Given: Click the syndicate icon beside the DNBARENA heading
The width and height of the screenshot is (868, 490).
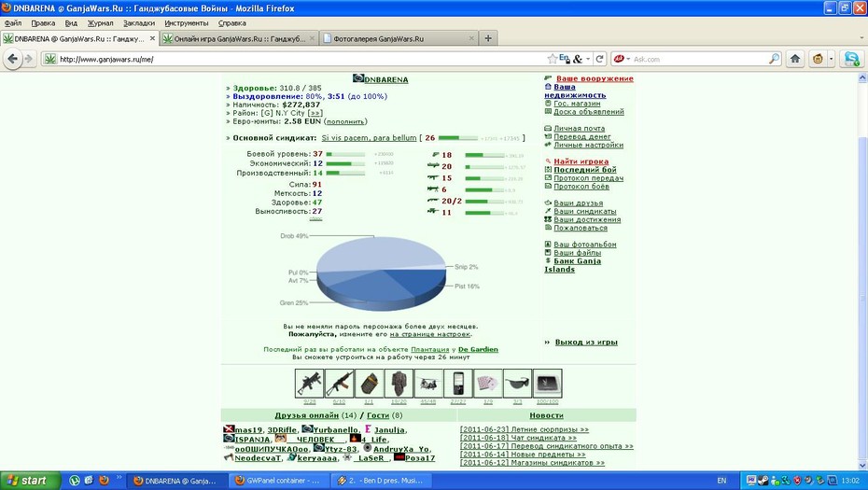Looking at the screenshot, I should pos(358,78).
